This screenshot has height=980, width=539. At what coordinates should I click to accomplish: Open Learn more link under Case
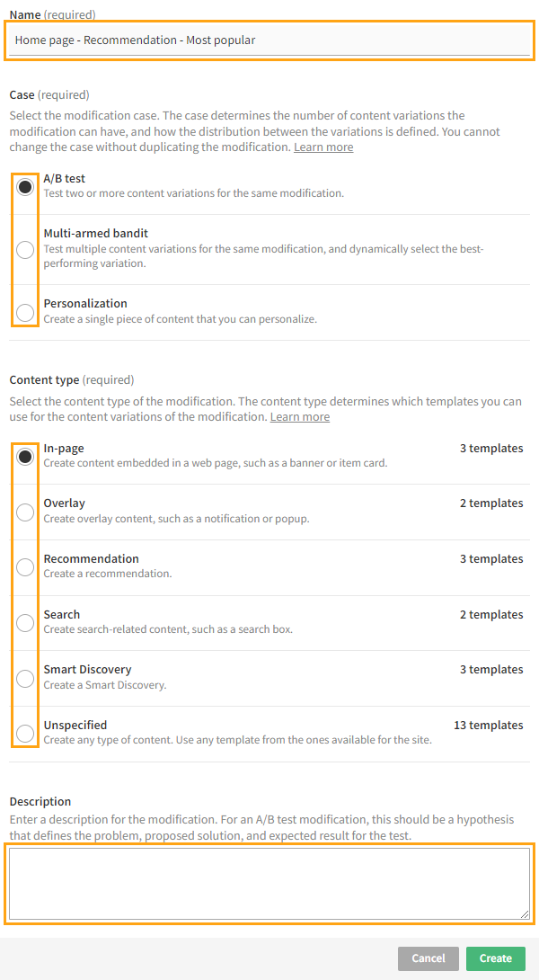click(x=323, y=147)
